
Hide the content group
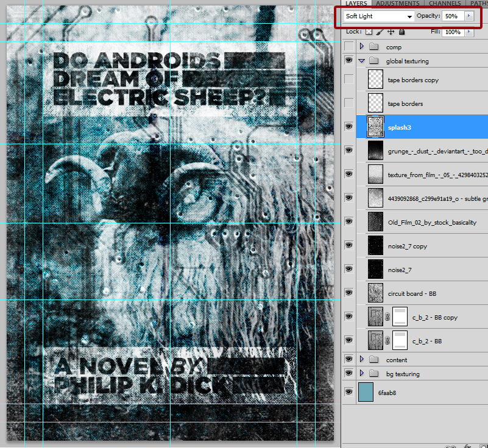(349, 359)
